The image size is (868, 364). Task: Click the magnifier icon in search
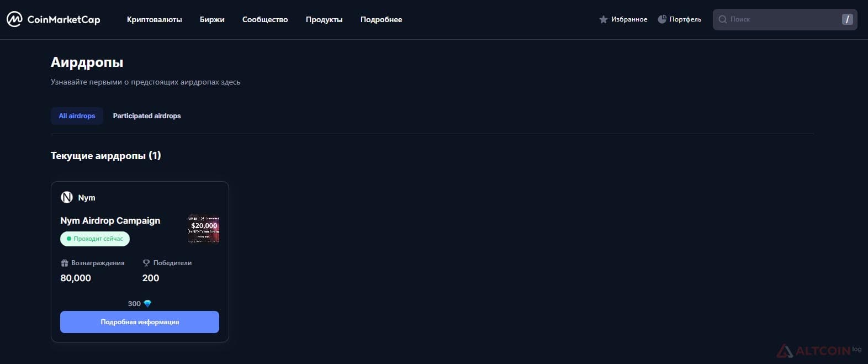point(722,19)
